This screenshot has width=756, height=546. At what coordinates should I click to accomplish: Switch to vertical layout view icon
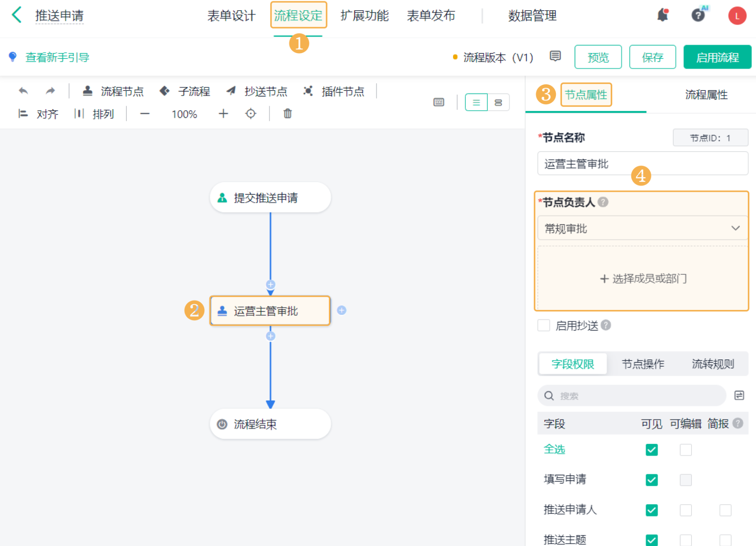click(476, 102)
